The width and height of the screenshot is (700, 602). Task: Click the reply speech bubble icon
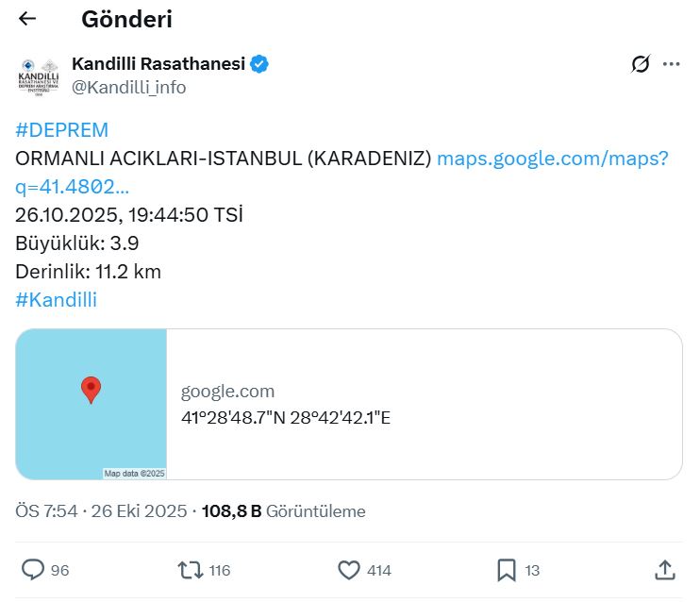[34, 570]
